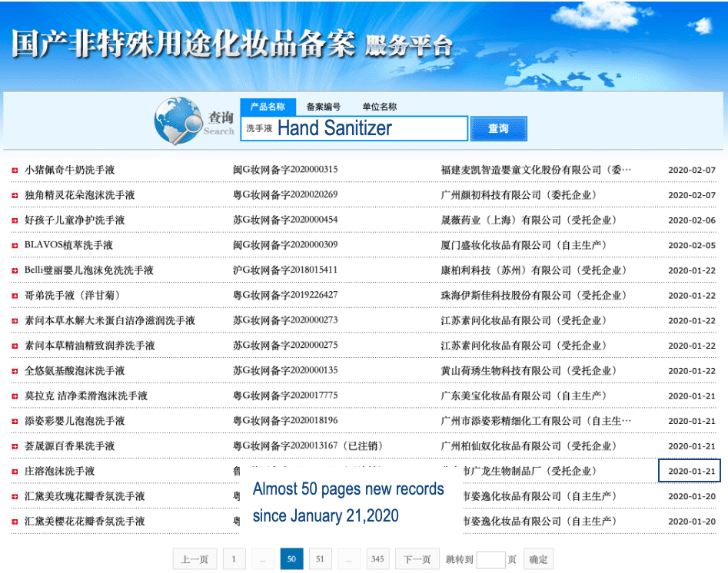Click red bullet icon beside Belli璧丽婴儿泡沫免洗洗手液
The width and height of the screenshot is (728, 573).
[15, 270]
